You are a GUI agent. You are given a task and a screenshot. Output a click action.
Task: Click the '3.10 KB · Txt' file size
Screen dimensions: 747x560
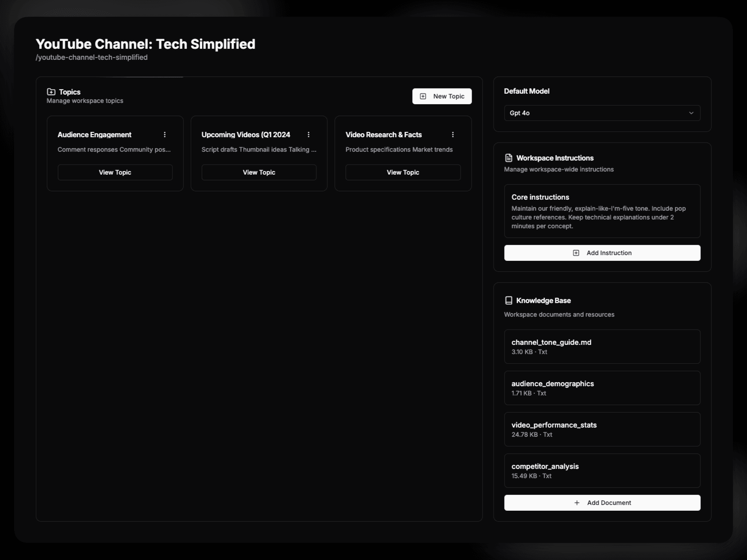pyautogui.click(x=529, y=352)
